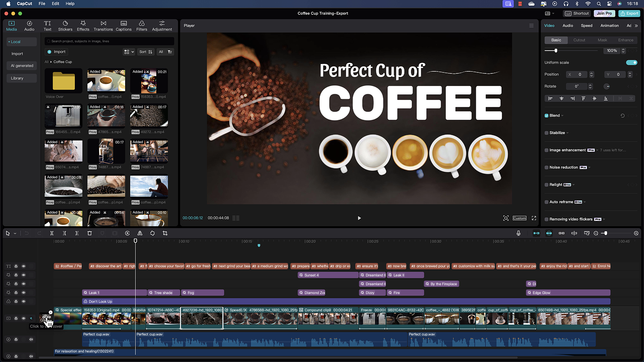Click the zoom in timeline plus icon
Screen dimensions: 644x362
(636, 233)
